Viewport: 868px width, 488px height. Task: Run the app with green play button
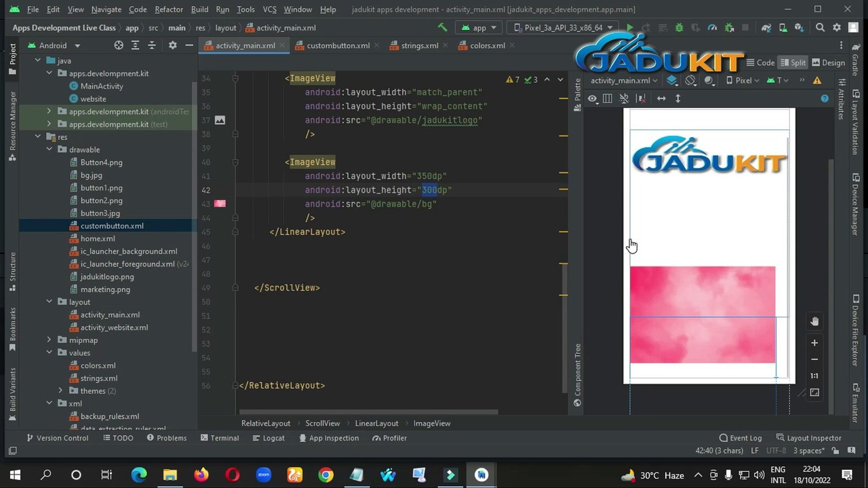point(630,28)
